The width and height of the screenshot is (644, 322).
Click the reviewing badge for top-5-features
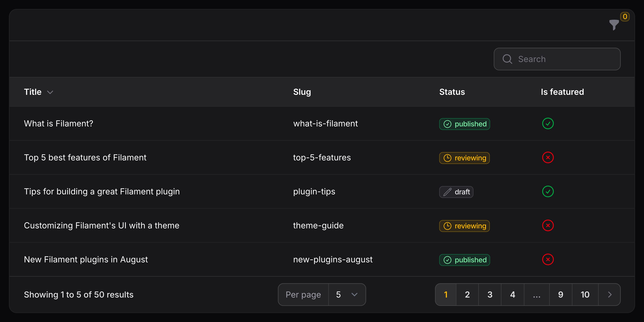464,158
